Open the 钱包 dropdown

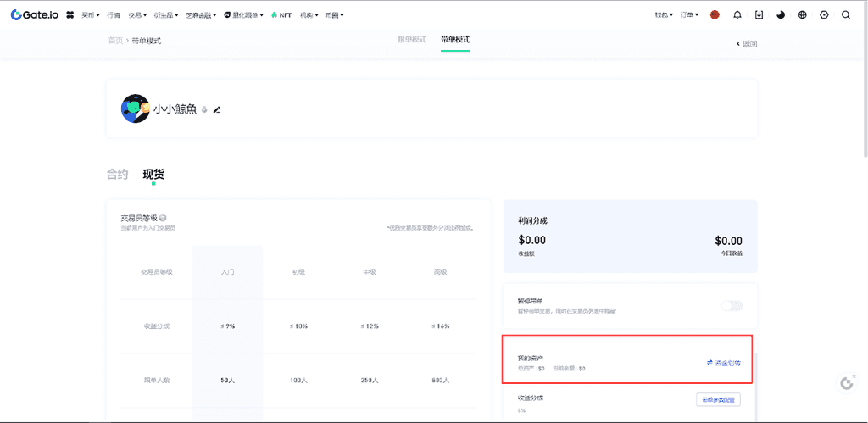[x=664, y=14]
